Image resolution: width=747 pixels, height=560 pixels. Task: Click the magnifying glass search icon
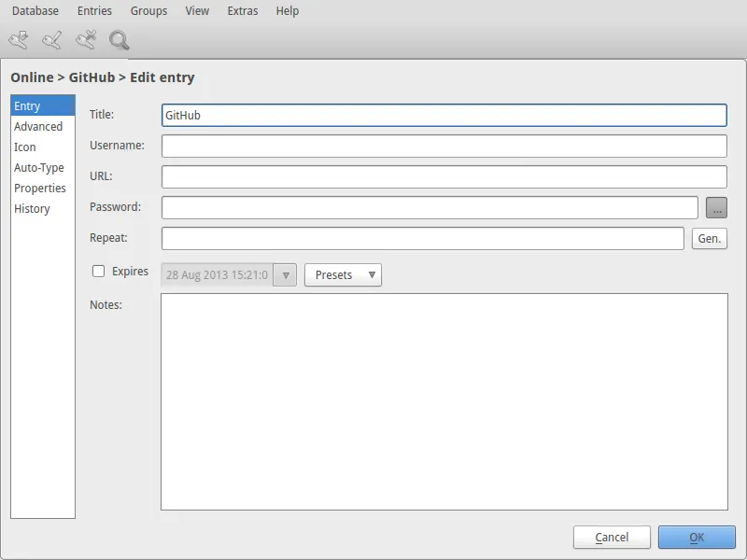point(119,40)
